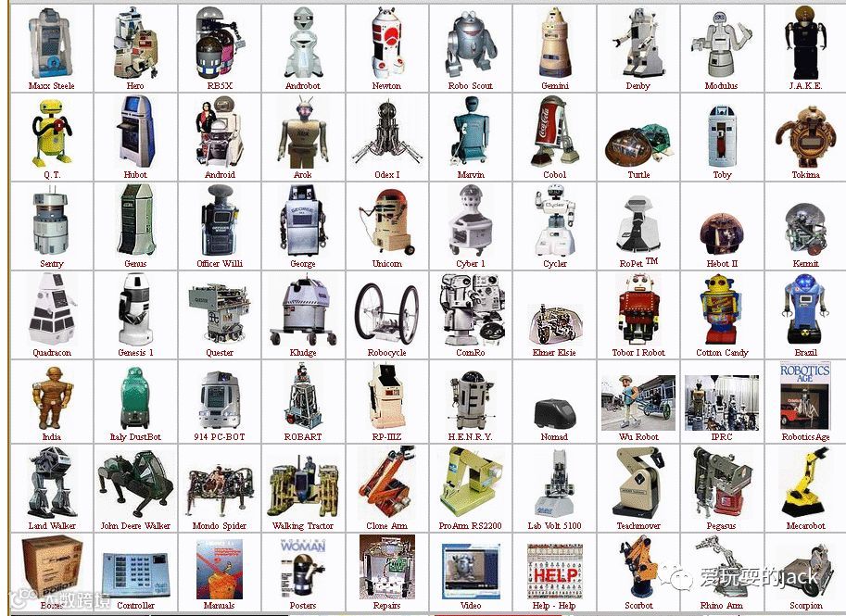Open the Genesis 1 robot picture
This screenshot has height=616, width=846.
coord(135,309)
